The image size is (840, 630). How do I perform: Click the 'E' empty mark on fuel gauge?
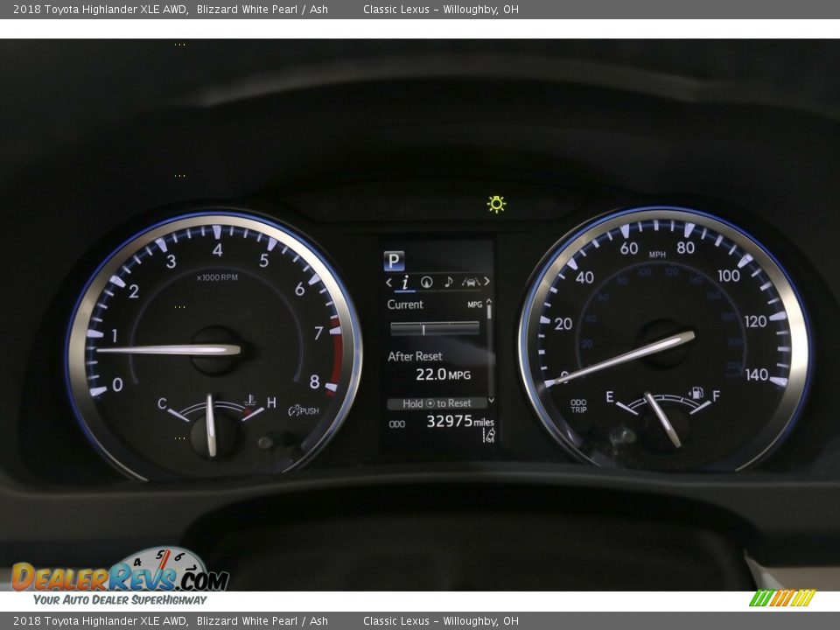pyautogui.click(x=610, y=397)
